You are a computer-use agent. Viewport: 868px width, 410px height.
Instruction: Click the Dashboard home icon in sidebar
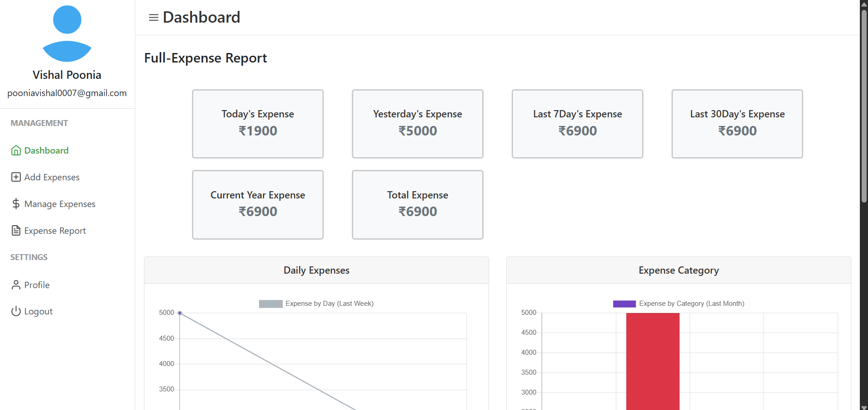tap(16, 150)
